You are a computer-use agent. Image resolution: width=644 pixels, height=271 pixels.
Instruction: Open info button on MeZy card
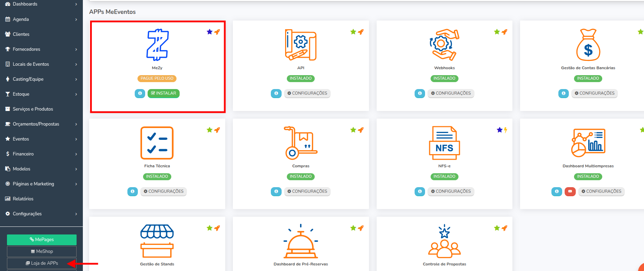(x=140, y=93)
